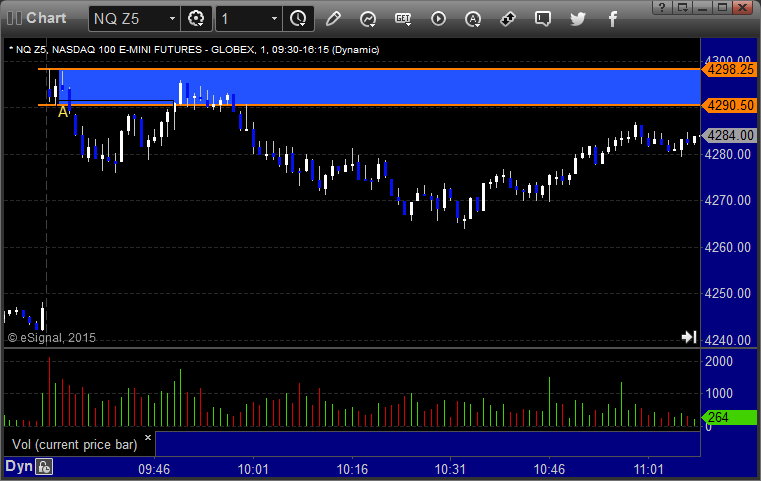Image resolution: width=761 pixels, height=481 pixels.
Task: Click the window grip beside Chart title
Action: click(14, 18)
